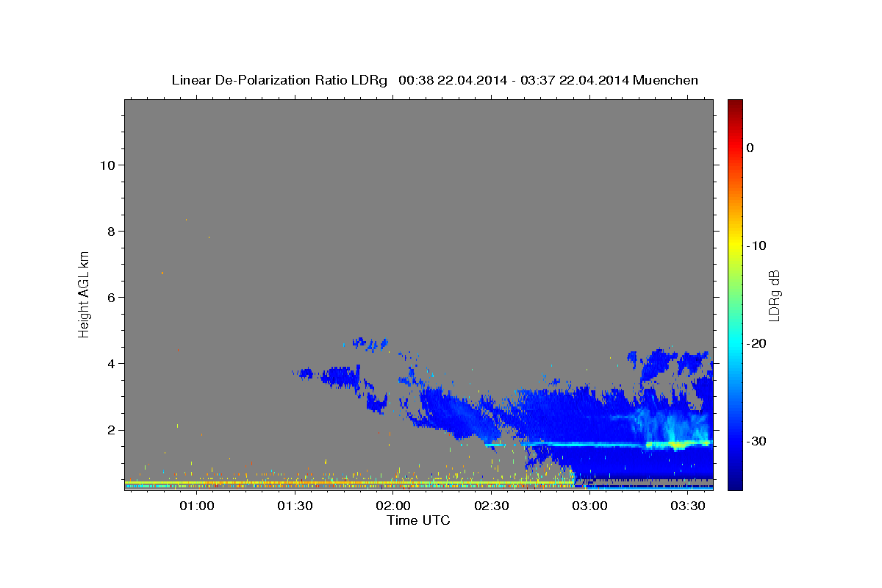Click the colorbar value -20 label

757,343
